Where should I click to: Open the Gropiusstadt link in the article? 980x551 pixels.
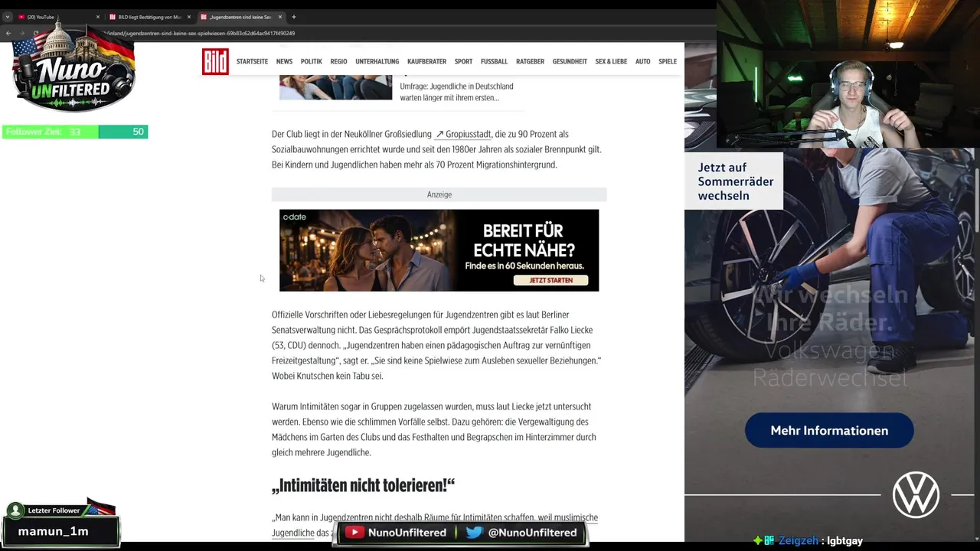point(464,134)
